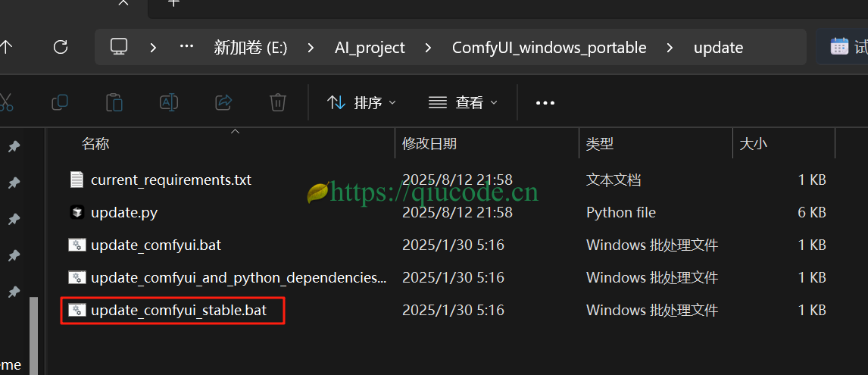Screen dimensions: 868x375
Task: Refresh the current folder view
Action: 61,47
